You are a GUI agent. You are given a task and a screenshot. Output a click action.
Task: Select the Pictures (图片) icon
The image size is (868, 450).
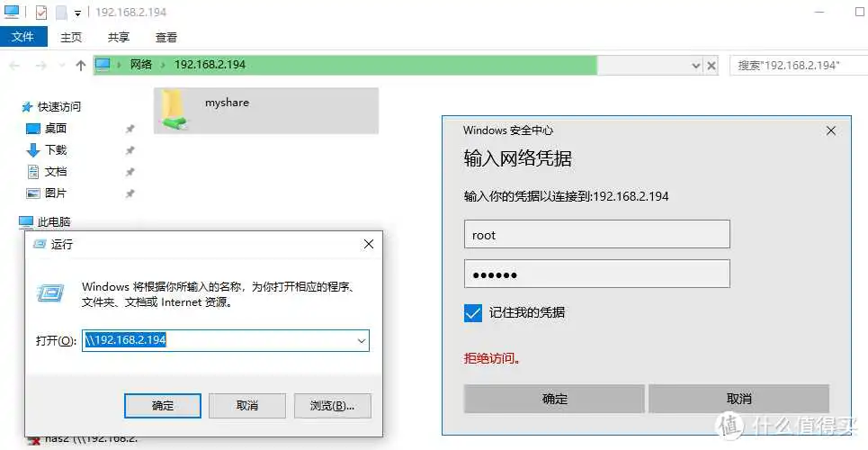(33, 193)
